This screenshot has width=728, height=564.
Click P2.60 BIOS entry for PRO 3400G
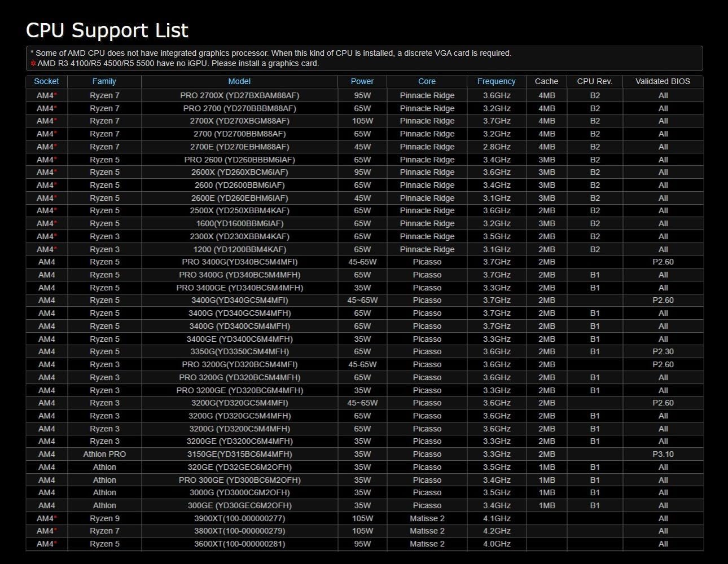pyautogui.click(x=663, y=262)
